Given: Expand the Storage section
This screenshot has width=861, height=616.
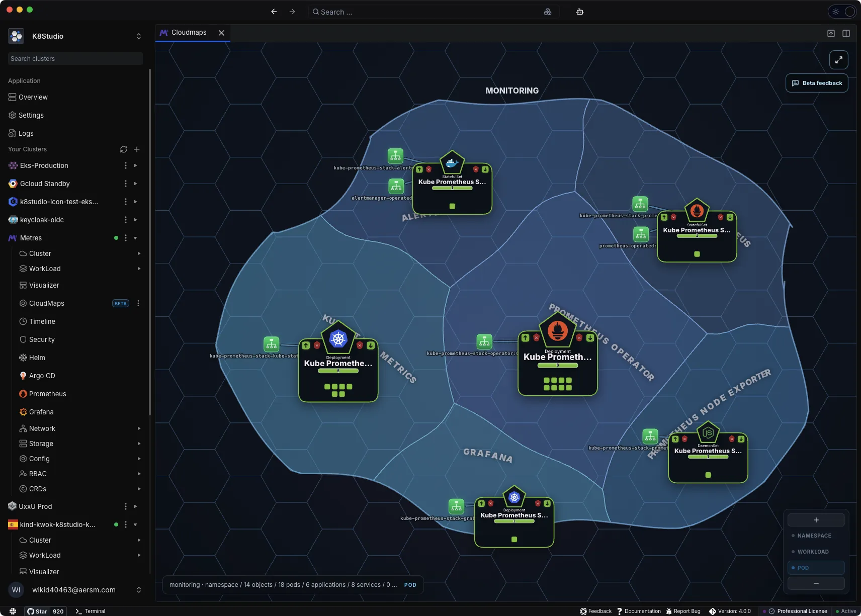Looking at the screenshot, I should [x=139, y=444].
